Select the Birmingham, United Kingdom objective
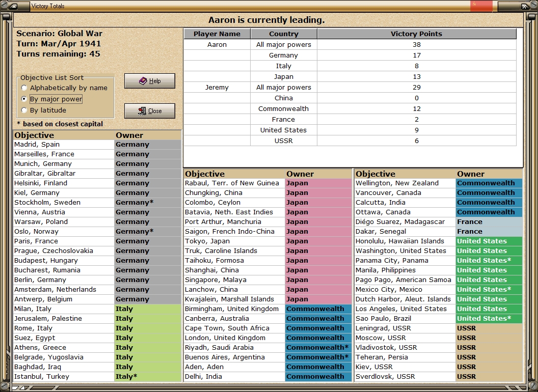 click(235, 309)
